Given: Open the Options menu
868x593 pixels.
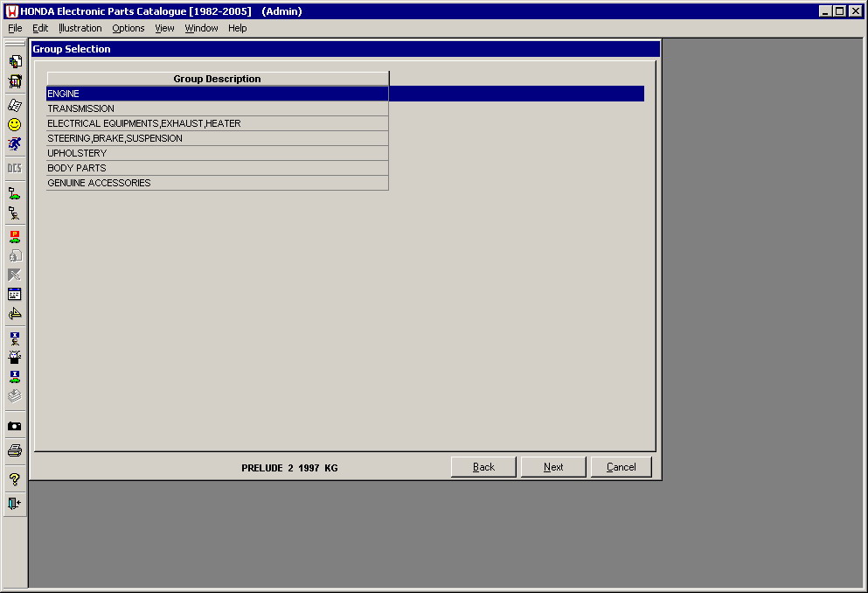Looking at the screenshot, I should coord(128,28).
